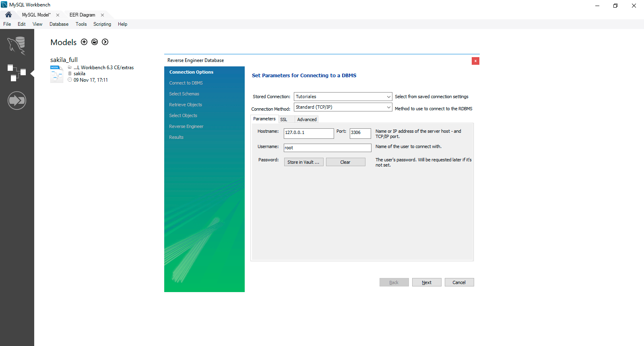This screenshot has width=644, height=346.
Task: Click the Cancel button
Action: 459,282
